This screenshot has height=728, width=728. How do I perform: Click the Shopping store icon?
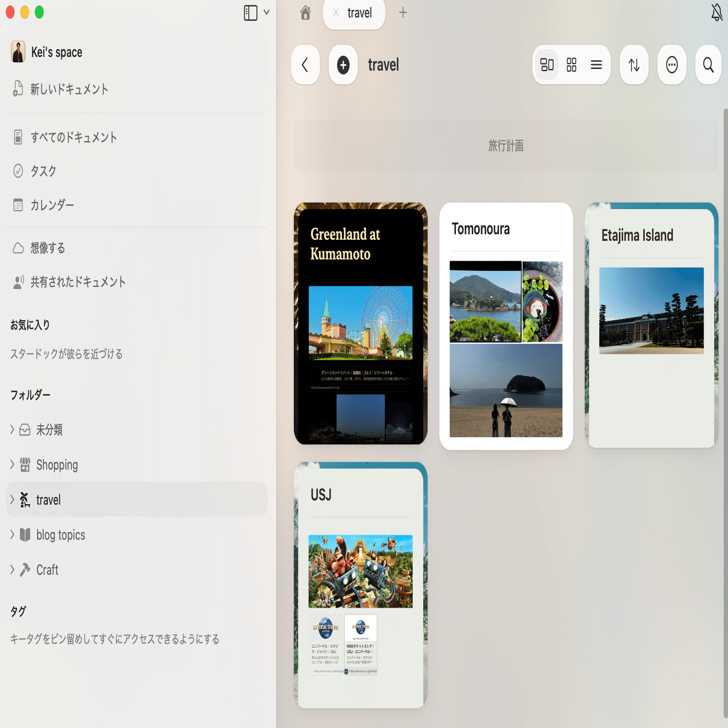tap(25, 465)
